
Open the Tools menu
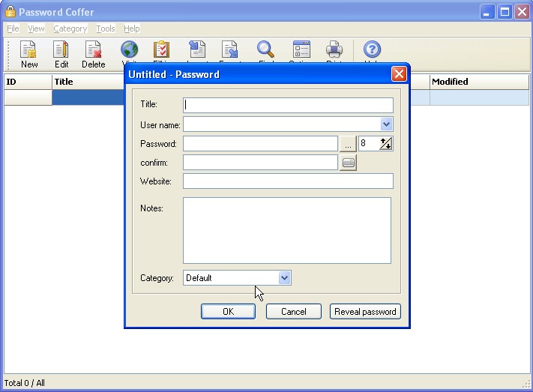106,28
